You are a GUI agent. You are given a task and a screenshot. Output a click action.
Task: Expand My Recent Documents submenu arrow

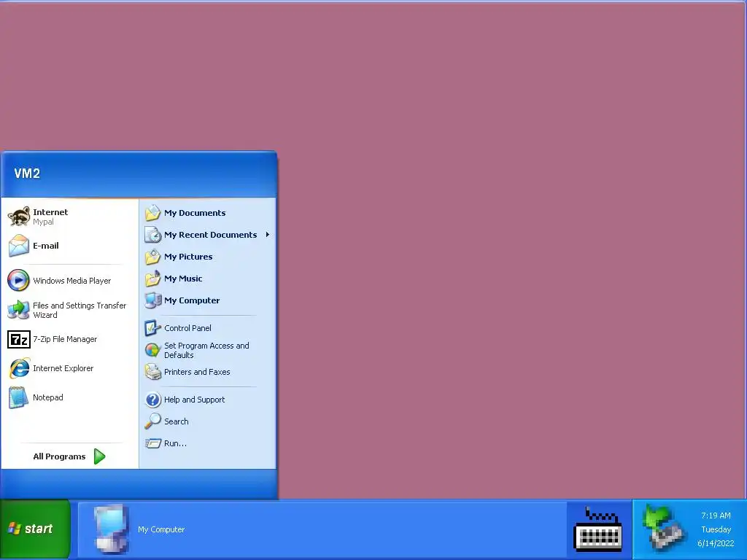pyautogui.click(x=268, y=234)
